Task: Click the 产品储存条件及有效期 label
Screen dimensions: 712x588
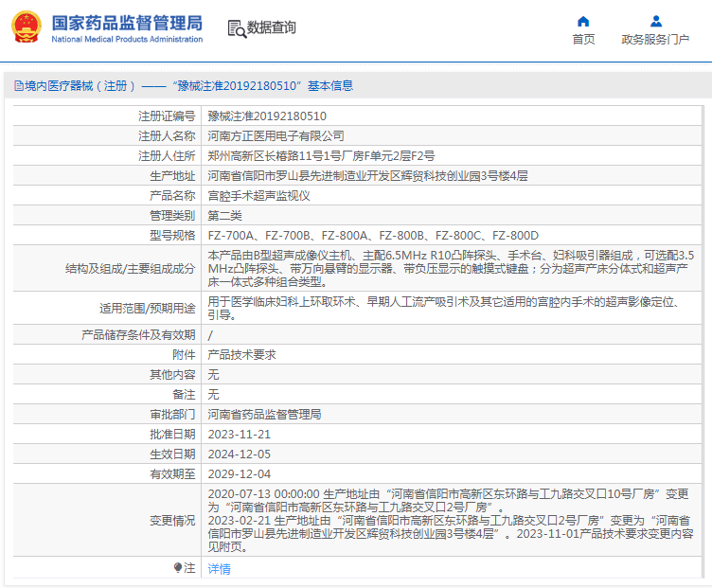Action: (x=138, y=335)
